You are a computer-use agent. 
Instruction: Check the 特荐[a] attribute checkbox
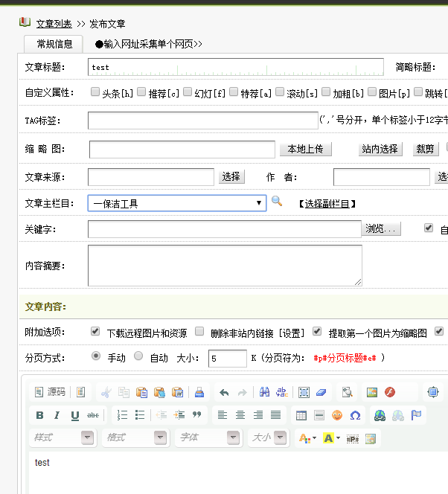(234, 92)
